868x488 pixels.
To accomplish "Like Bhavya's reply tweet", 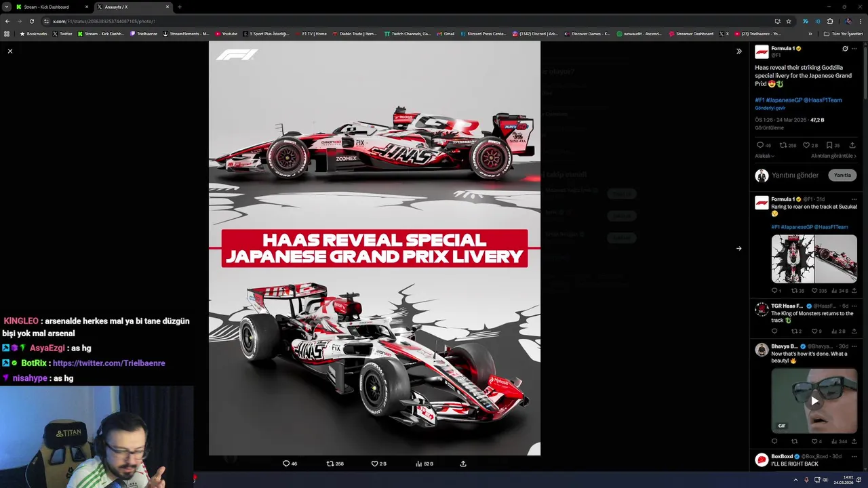I will (814, 441).
